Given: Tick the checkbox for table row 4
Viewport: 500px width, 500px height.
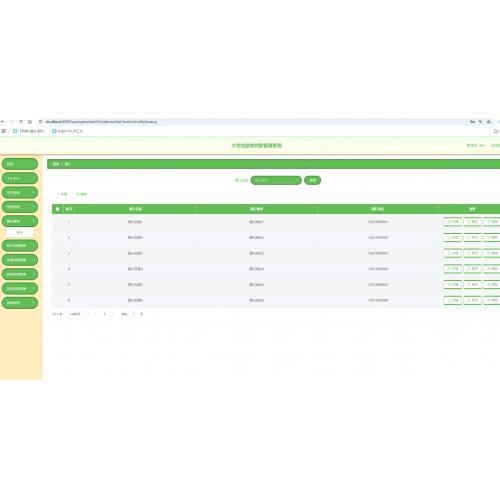Looking at the screenshot, I should click(x=58, y=269).
